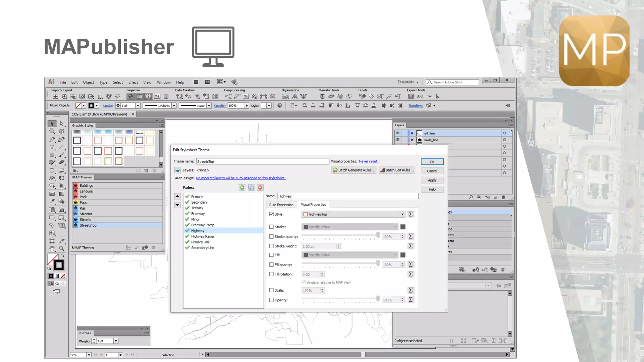The image size is (644, 362).
Task: Toggle the Style checkbox
Action: coord(271,214)
